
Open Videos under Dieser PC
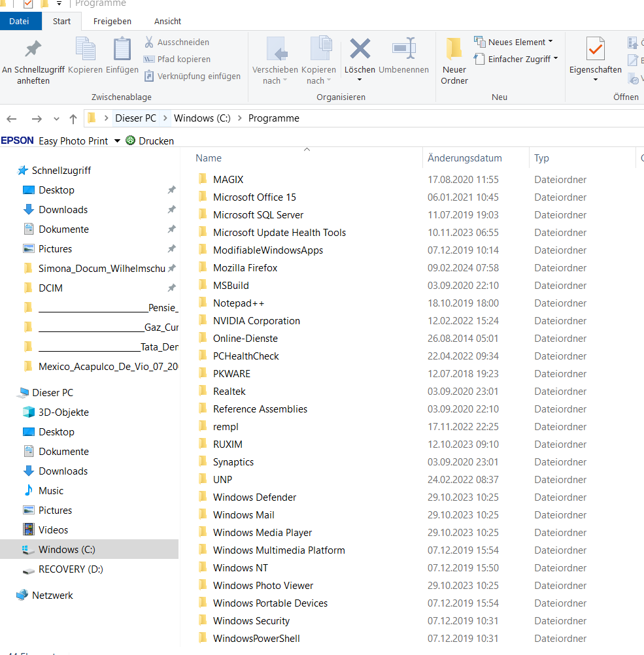53,530
